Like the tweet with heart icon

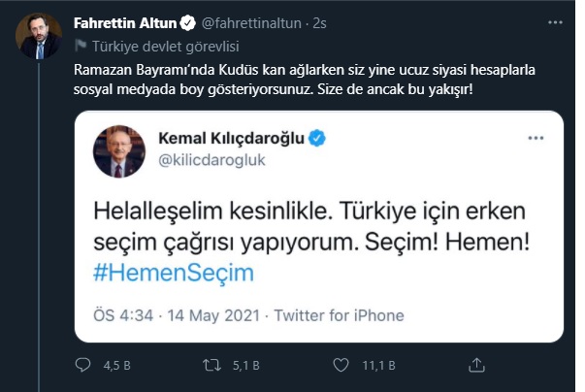pyautogui.click(x=340, y=366)
